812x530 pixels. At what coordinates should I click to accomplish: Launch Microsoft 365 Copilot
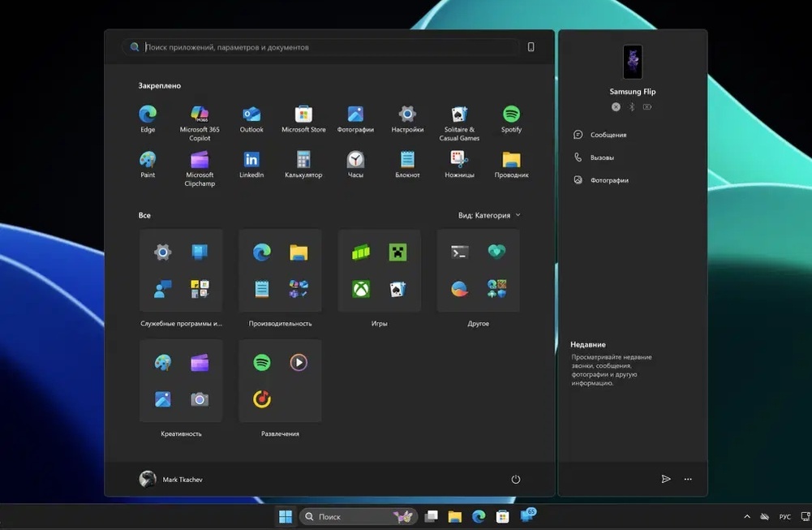point(200,123)
